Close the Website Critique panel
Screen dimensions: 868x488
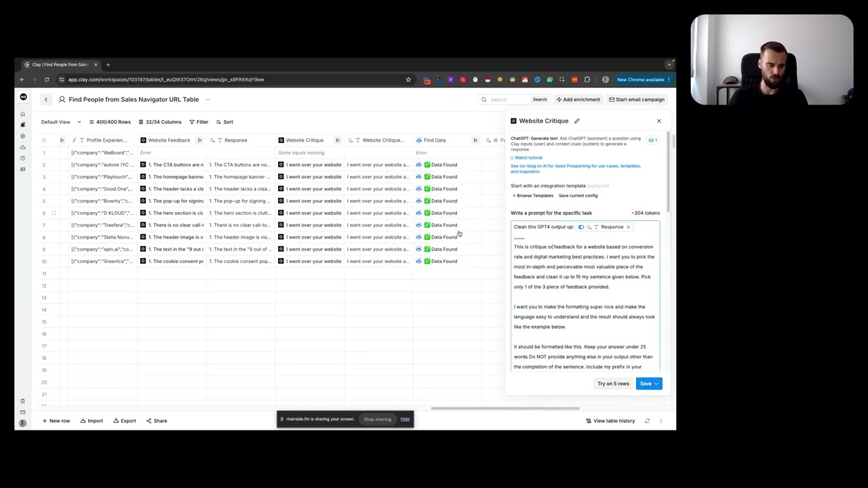click(658, 121)
